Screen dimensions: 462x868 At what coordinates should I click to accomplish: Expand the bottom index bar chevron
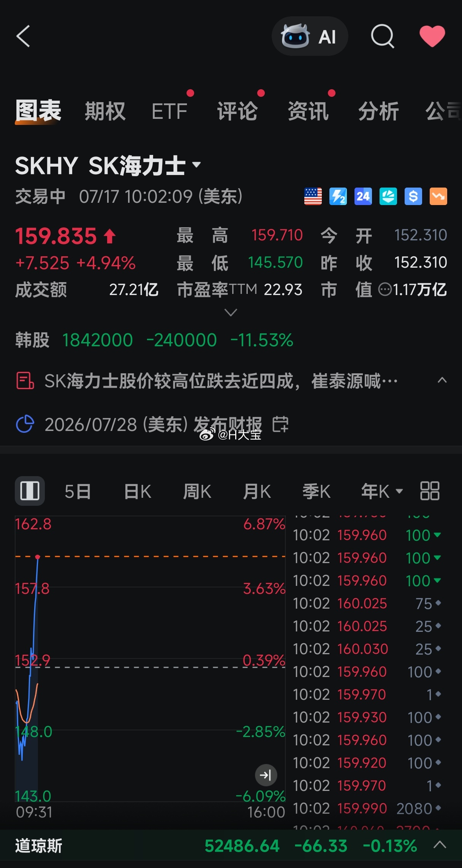coord(440,845)
